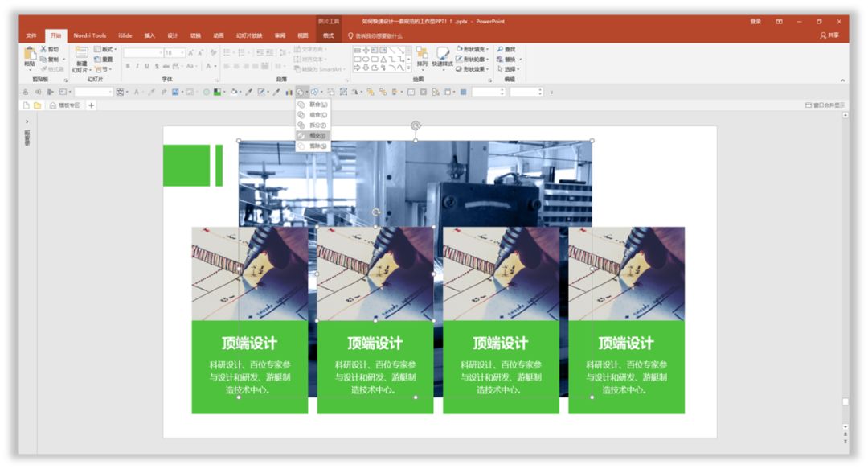
Task: Click the Sign in (登录) link
Action: (755, 21)
